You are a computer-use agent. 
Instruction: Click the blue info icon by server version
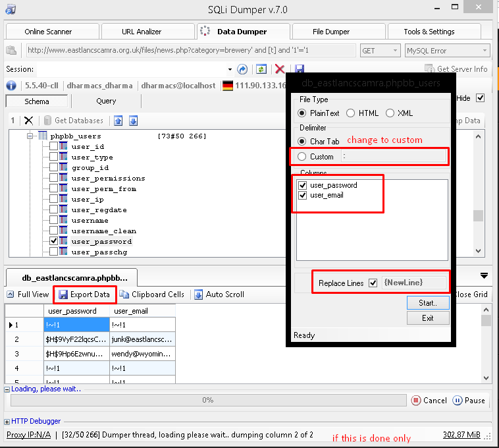point(11,86)
